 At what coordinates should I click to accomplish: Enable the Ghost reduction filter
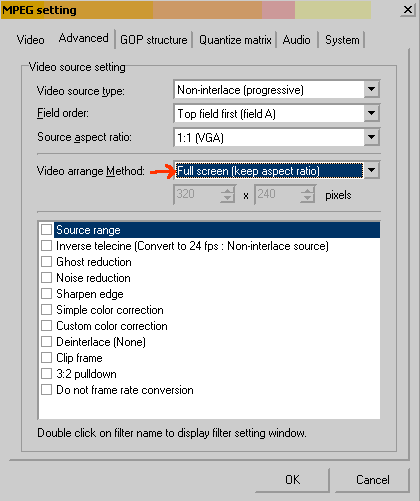pyautogui.click(x=46, y=262)
